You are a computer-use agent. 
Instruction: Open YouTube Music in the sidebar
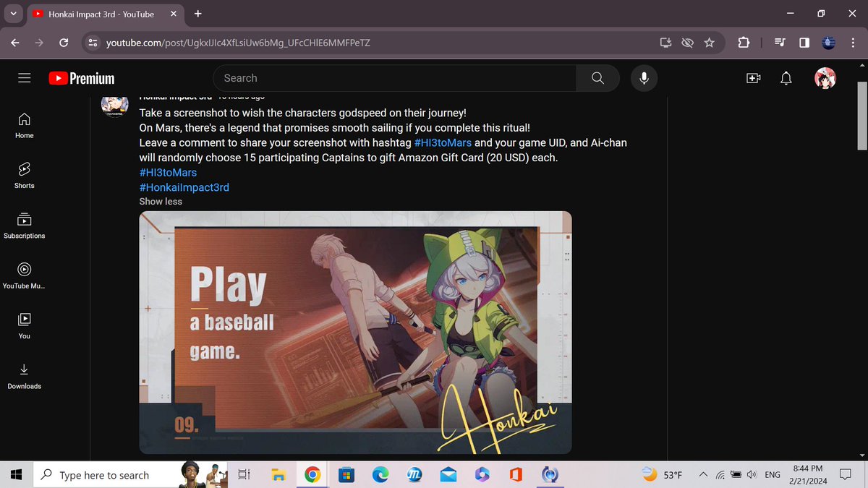25,275
